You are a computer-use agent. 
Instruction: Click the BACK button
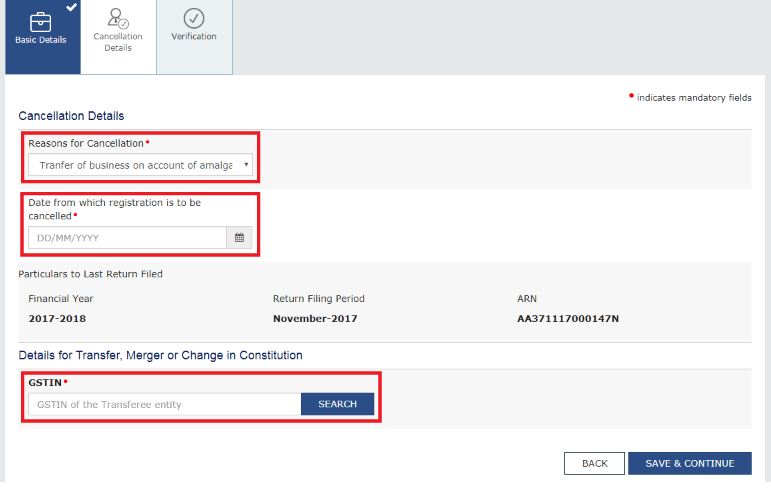594,463
